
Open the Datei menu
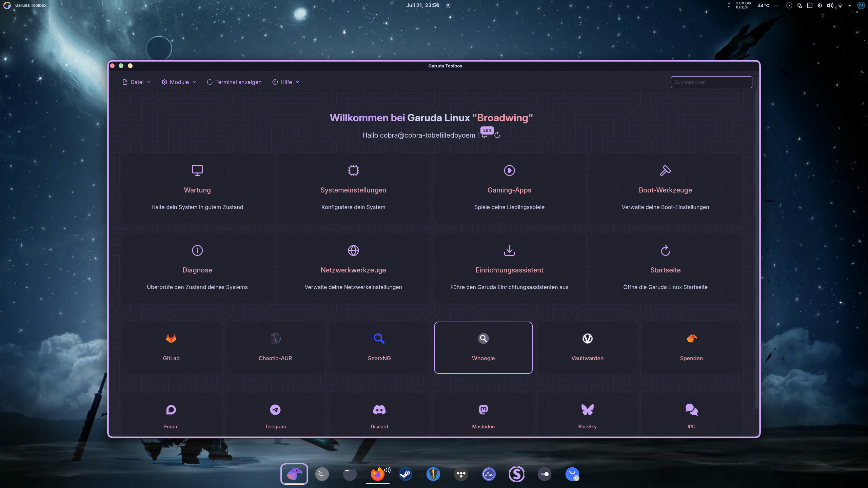(x=137, y=82)
